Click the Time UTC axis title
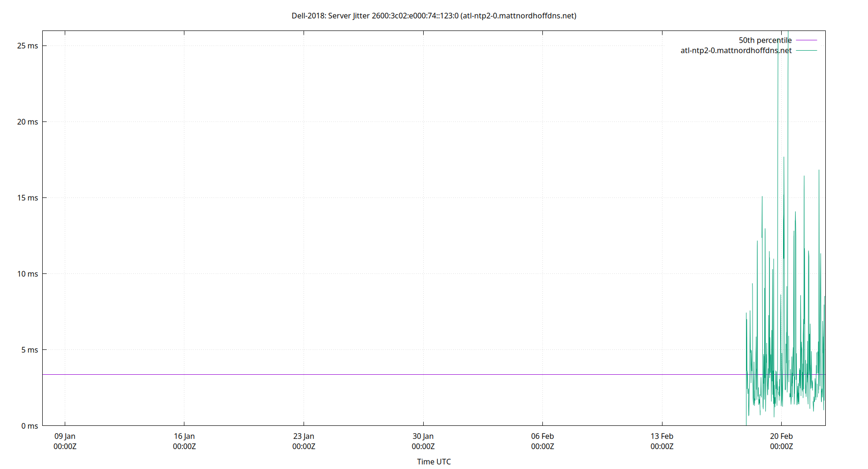This screenshot has width=868, height=469. tap(433, 461)
